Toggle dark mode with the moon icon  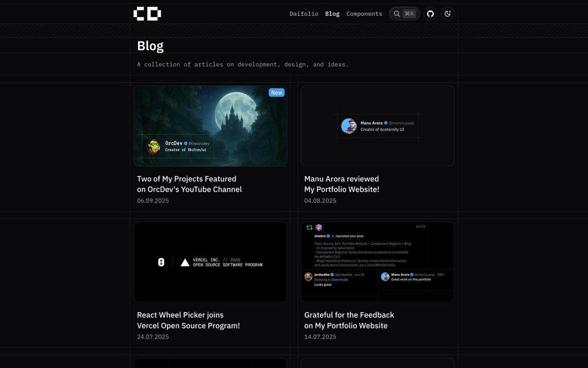447,14
